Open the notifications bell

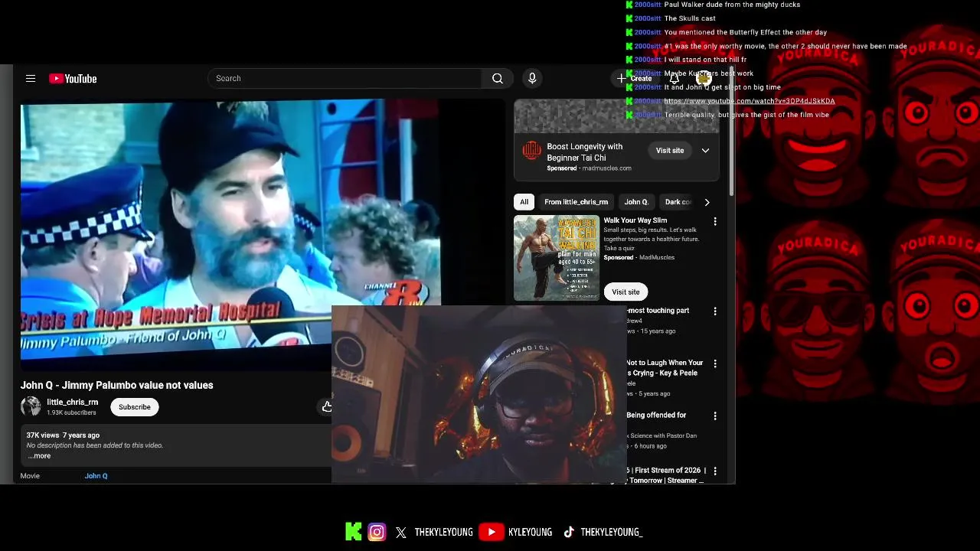674,78
